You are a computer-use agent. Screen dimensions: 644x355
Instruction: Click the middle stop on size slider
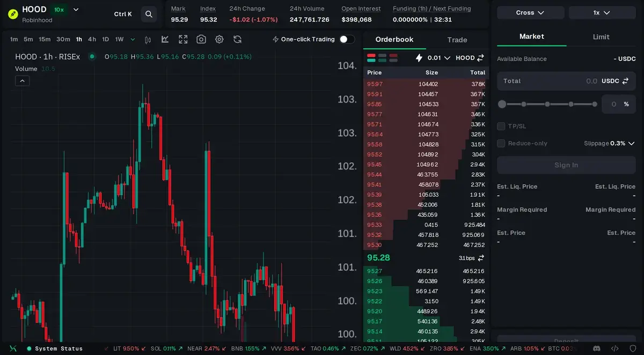point(547,104)
